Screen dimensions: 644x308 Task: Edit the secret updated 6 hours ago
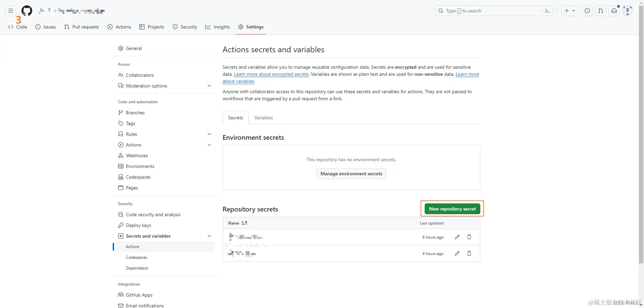tap(457, 237)
